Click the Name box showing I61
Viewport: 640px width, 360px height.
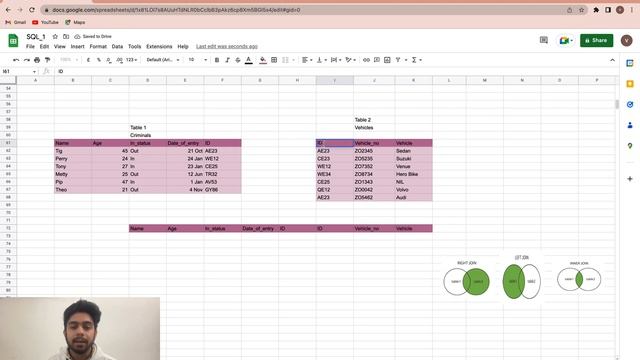point(19,71)
